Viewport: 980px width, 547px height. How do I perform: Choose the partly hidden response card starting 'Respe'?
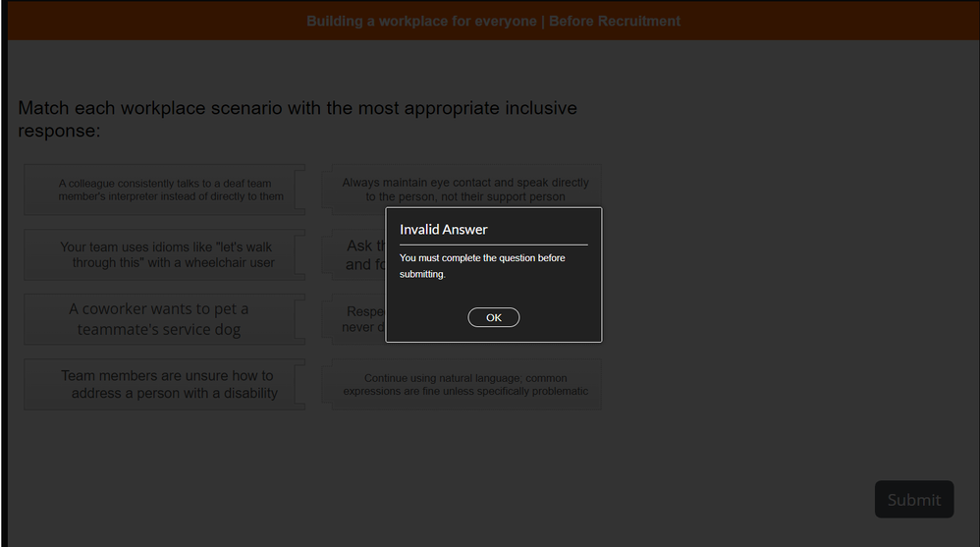[354, 319]
